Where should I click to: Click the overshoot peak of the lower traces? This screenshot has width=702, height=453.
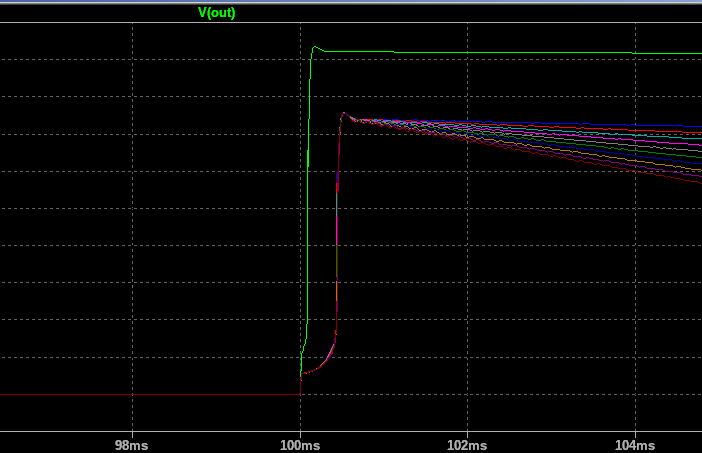(x=344, y=113)
